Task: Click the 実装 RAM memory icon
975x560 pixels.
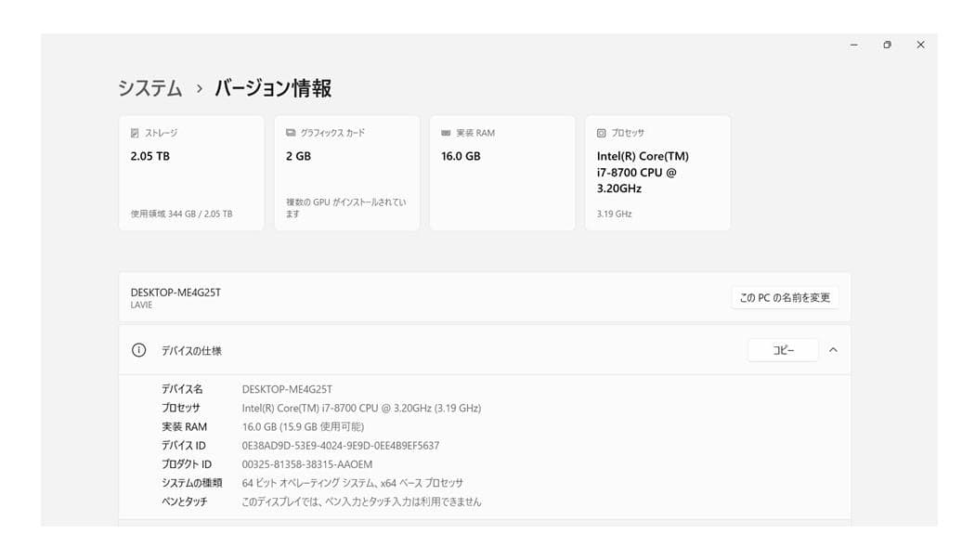Action: point(444,133)
